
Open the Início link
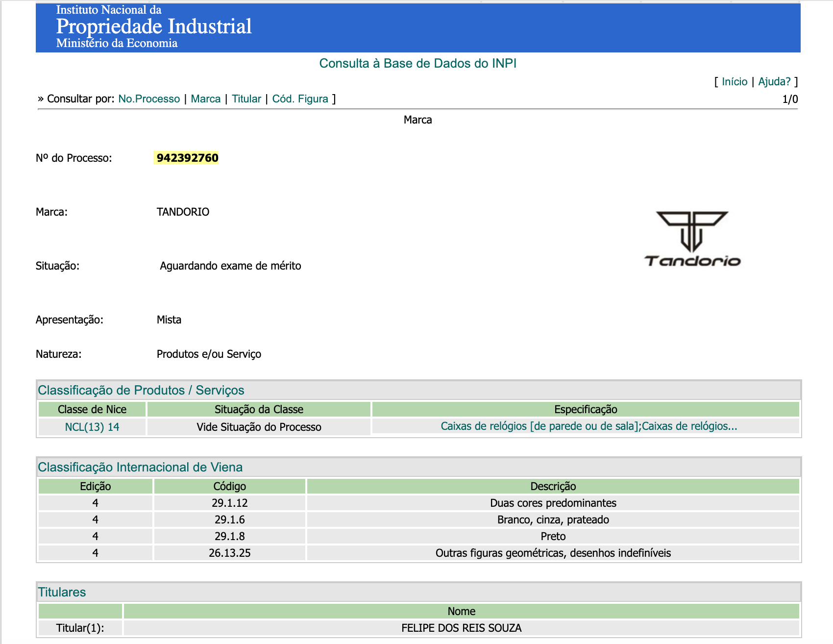point(734,82)
